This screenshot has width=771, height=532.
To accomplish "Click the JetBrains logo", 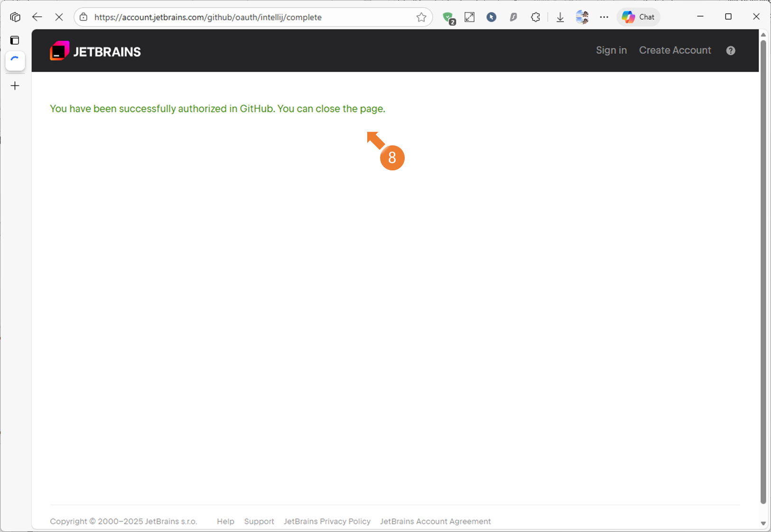I will click(x=95, y=51).
